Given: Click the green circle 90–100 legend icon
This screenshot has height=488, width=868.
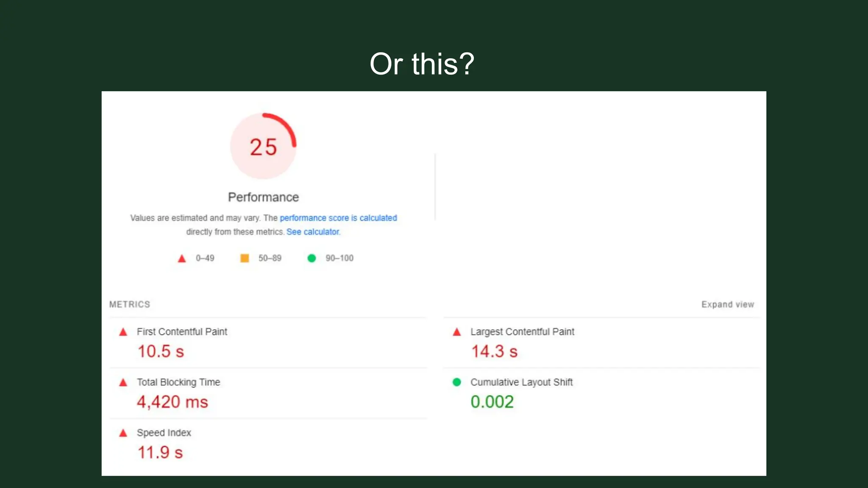Looking at the screenshot, I should [312, 258].
